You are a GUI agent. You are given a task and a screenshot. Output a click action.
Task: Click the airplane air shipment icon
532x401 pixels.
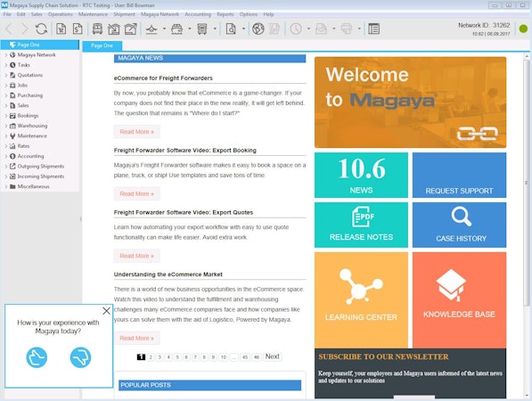tap(151, 29)
